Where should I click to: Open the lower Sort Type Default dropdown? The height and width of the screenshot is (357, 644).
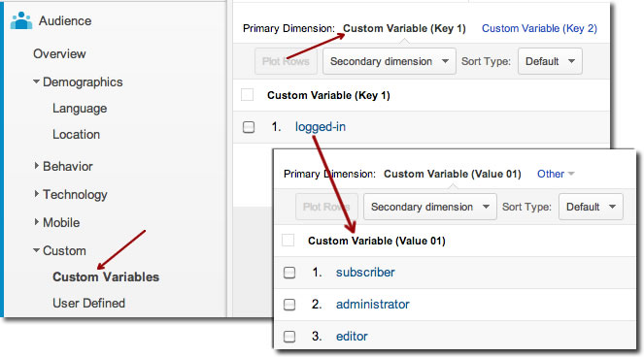[591, 207]
